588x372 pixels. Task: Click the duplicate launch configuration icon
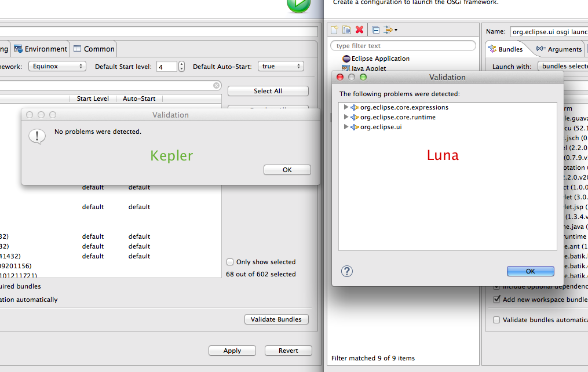tap(346, 30)
